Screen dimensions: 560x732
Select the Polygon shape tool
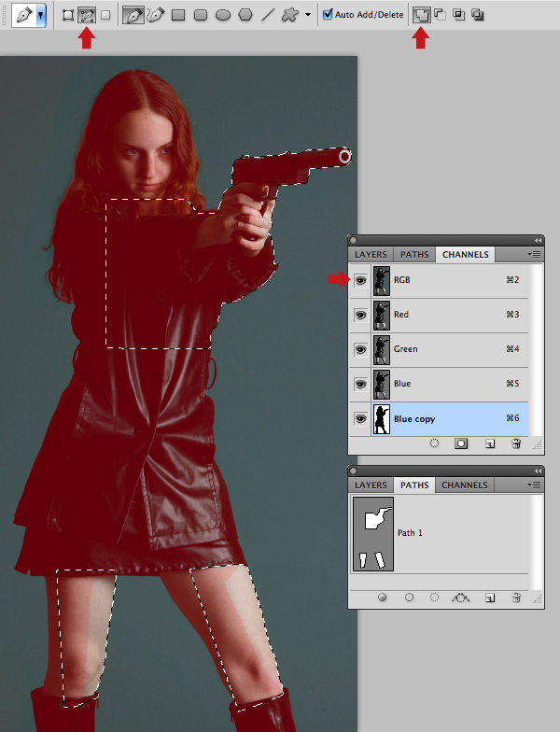tap(245, 15)
